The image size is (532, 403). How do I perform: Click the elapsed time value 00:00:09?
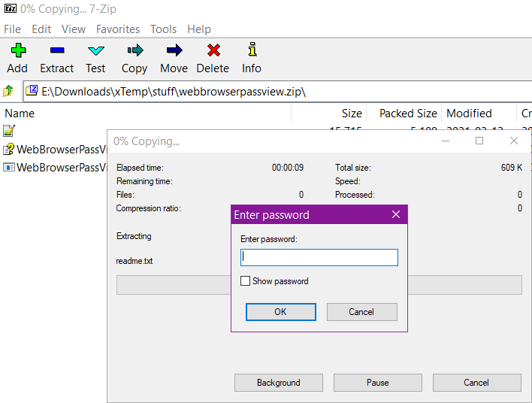click(x=288, y=168)
